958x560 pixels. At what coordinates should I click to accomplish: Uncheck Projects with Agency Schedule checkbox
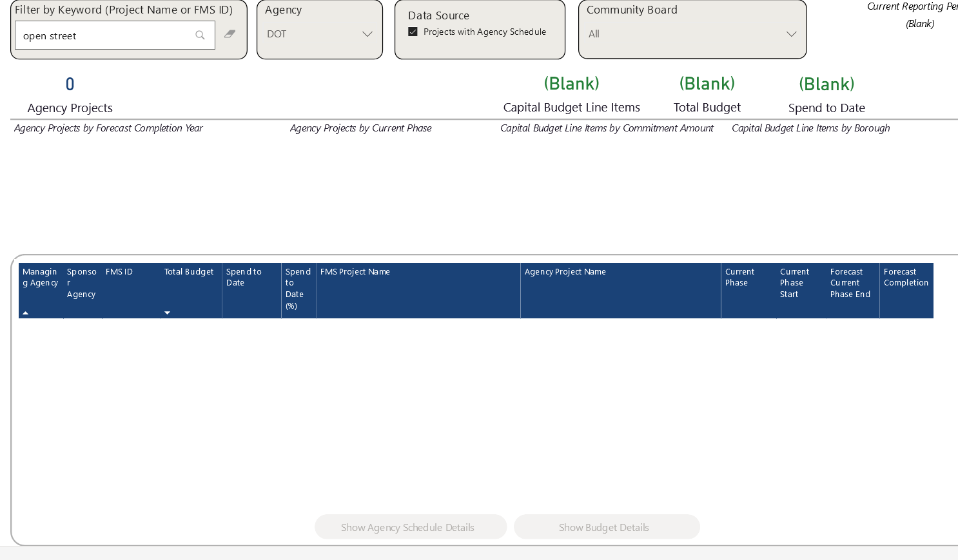(413, 32)
